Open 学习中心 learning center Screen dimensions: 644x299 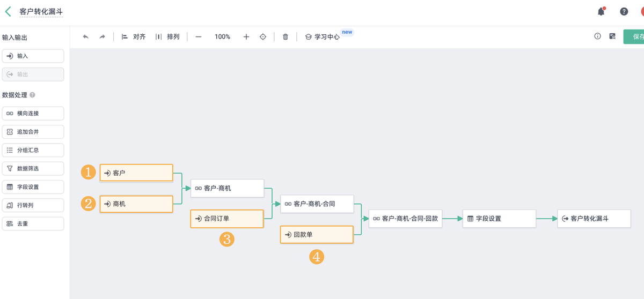(x=323, y=37)
